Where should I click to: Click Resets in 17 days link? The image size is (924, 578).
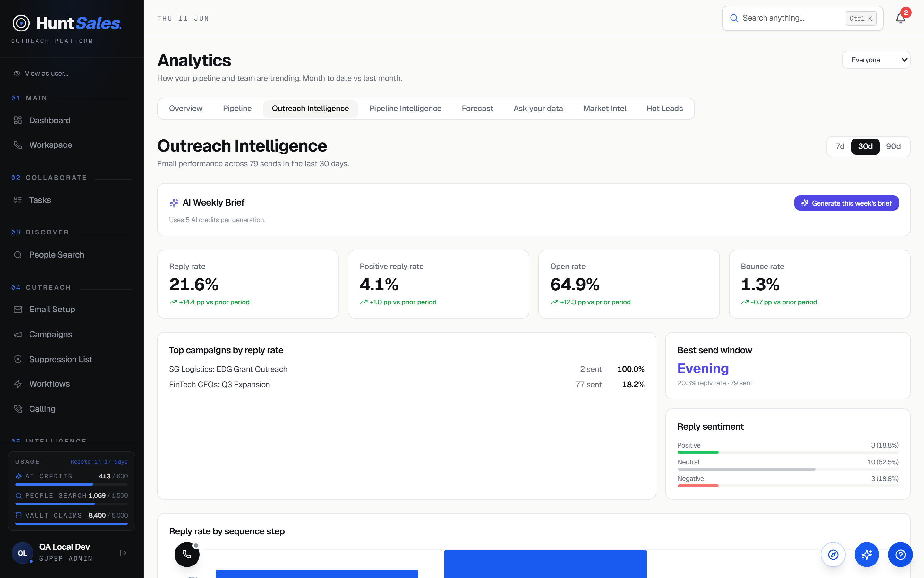click(x=99, y=462)
